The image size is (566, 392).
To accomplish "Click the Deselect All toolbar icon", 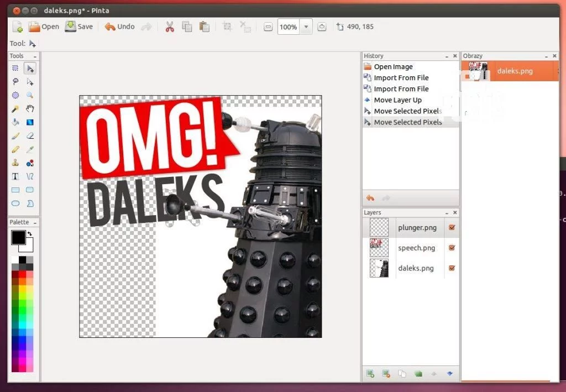I will click(x=245, y=27).
